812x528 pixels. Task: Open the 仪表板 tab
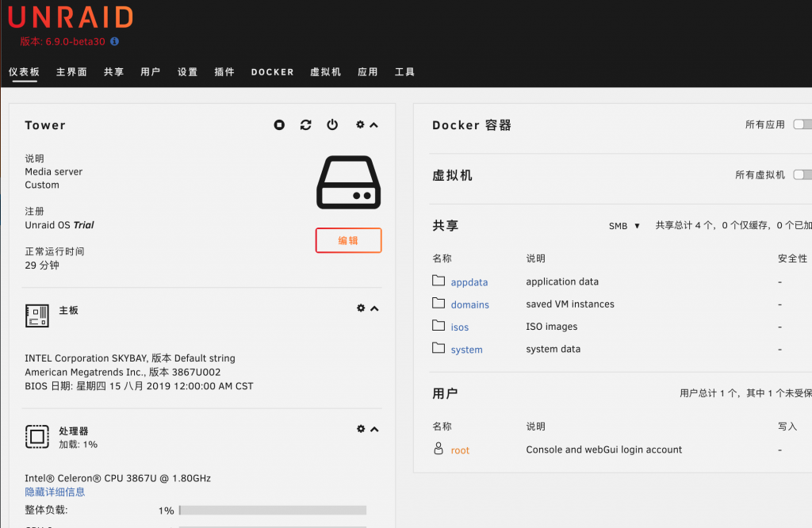[24, 72]
